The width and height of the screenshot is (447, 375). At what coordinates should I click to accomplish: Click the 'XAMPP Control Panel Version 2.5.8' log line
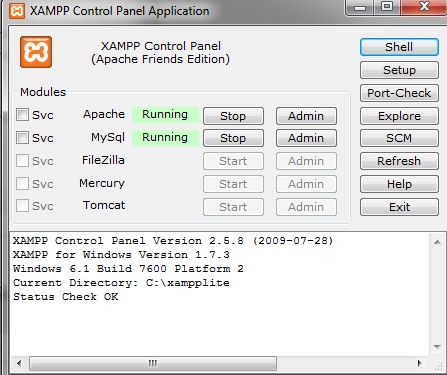[173, 241]
